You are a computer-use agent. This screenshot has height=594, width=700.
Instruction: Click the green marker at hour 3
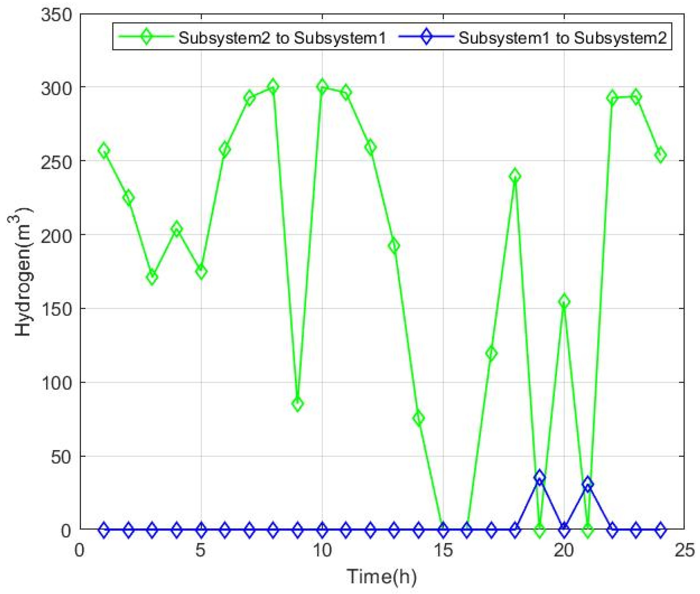click(x=152, y=277)
